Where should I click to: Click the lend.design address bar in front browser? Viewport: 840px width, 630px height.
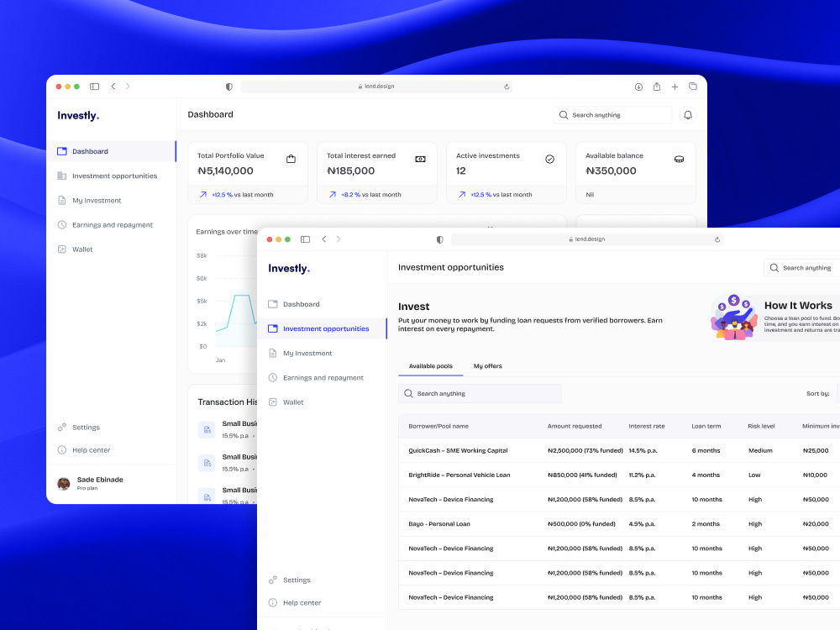587,239
